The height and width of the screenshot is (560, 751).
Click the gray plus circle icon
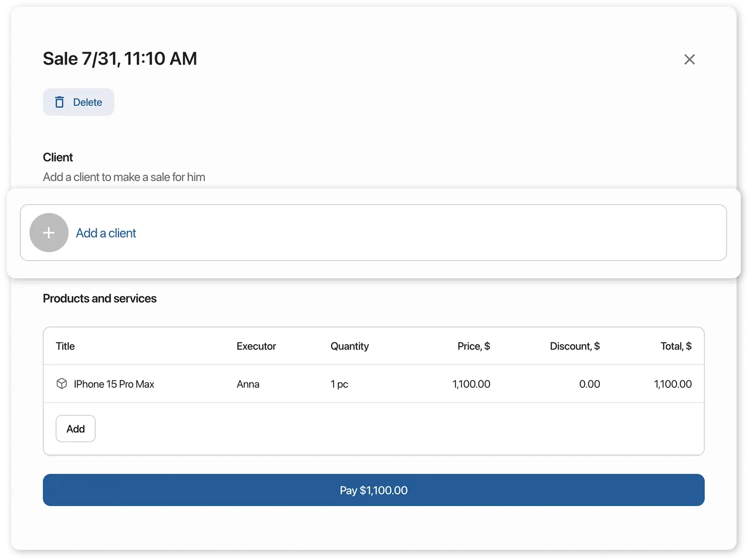[x=49, y=232]
